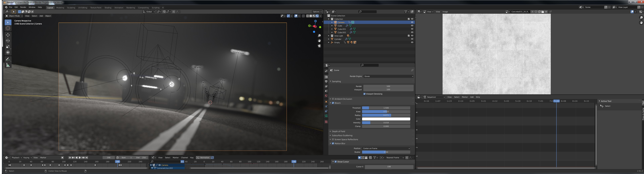
Task: Toggle camera view icon in viewport
Action: click(x=319, y=46)
